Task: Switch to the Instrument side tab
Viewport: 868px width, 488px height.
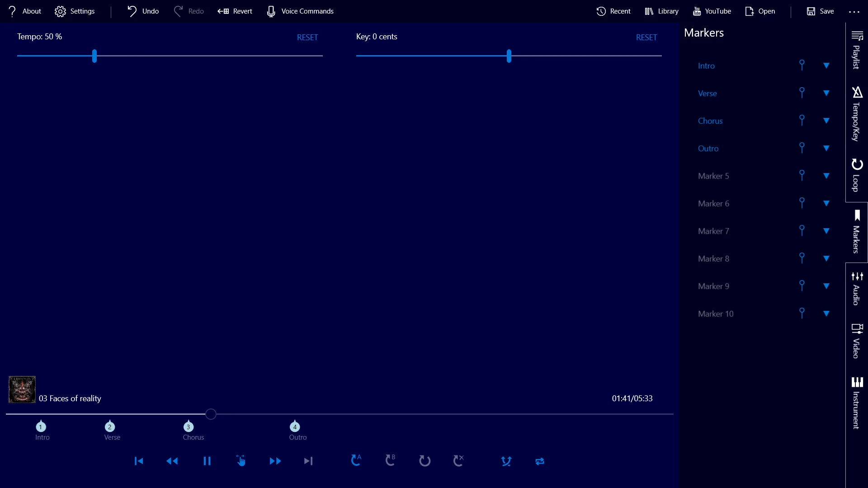Action: (857, 403)
